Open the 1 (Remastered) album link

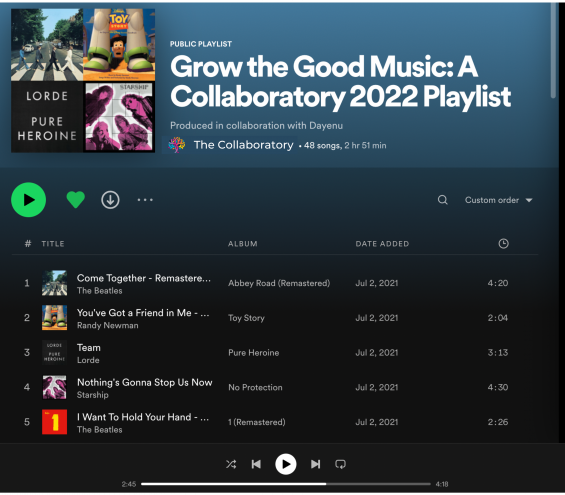click(x=257, y=422)
